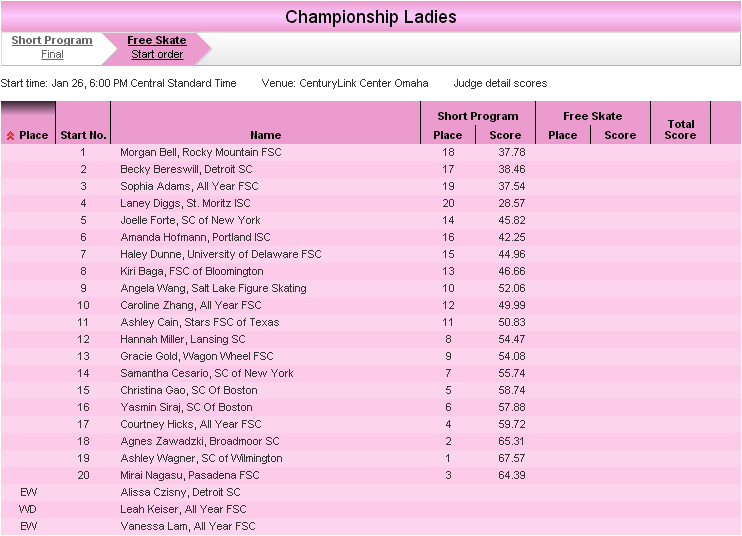
Task: Click Christina Gao, SC Of Boston name
Action: [189, 390]
